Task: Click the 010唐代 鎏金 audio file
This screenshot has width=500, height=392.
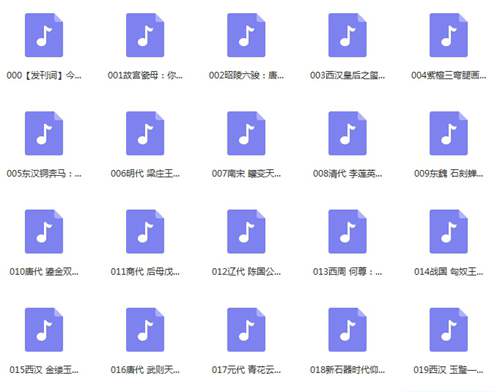Action: (x=44, y=232)
